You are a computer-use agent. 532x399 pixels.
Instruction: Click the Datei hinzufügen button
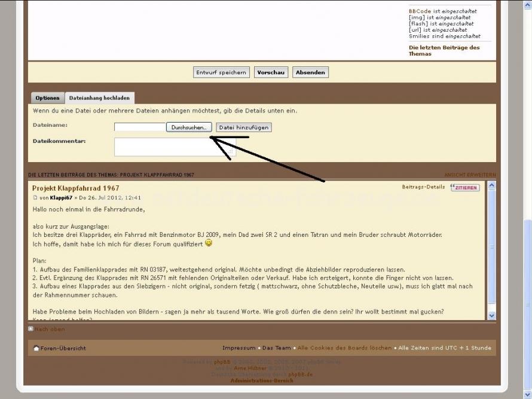pos(243,127)
